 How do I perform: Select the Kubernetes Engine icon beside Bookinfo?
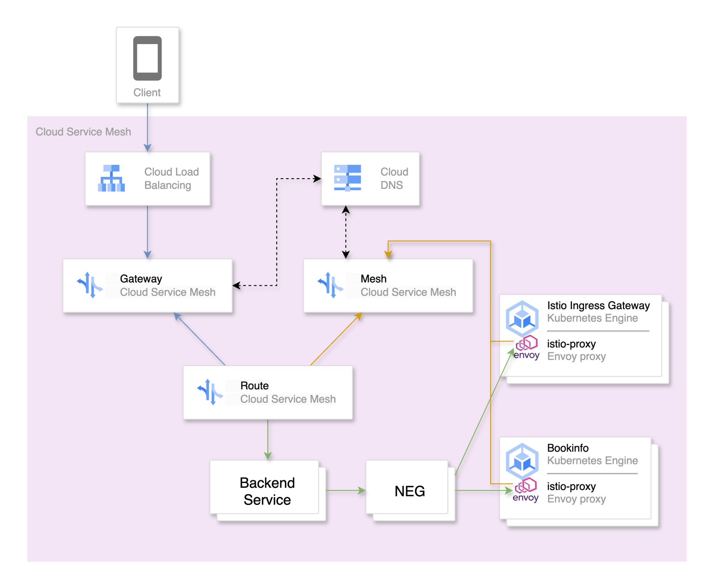tap(523, 461)
